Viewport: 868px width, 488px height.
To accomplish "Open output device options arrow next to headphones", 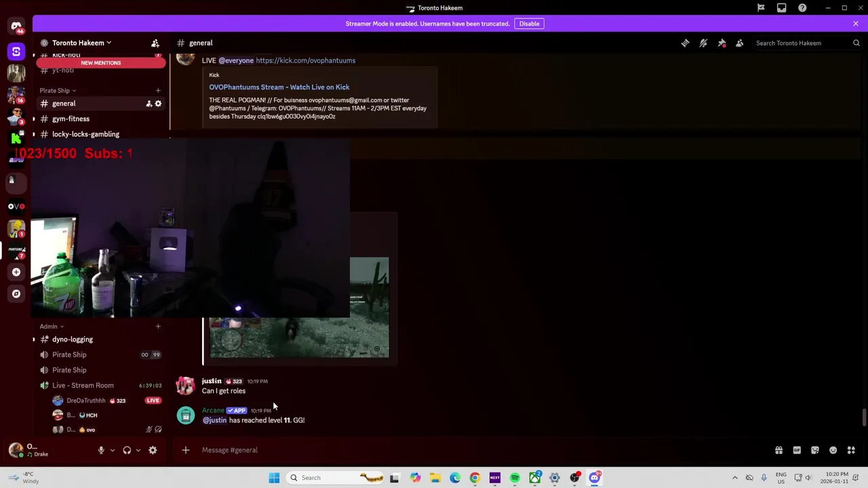I will point(138,450).
